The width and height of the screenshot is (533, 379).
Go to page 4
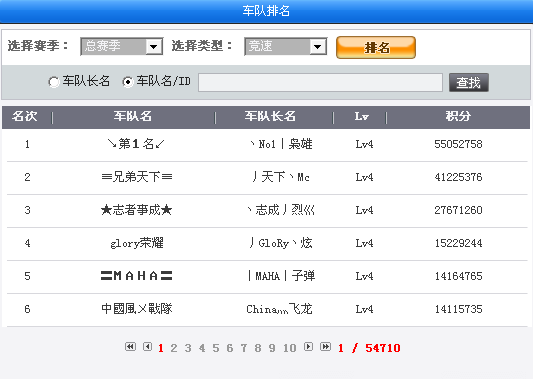pos(202,348)
